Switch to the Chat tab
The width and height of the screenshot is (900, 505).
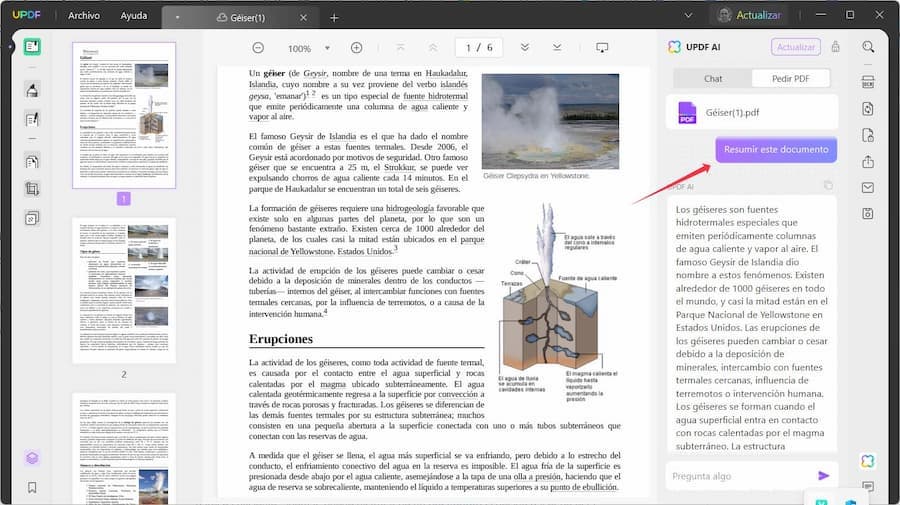(713, 79)
